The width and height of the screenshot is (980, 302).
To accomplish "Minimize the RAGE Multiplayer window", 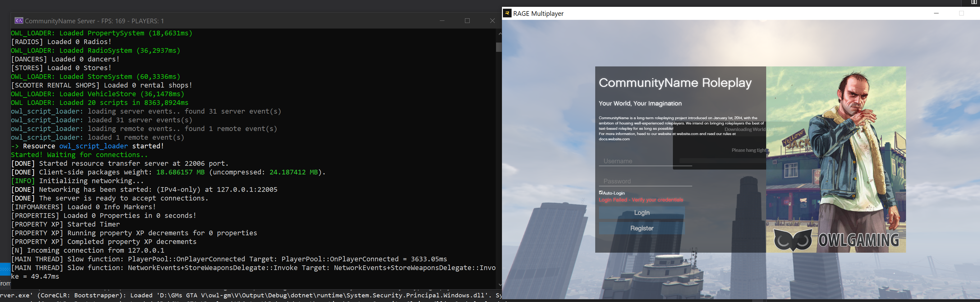I will [936, 13].
